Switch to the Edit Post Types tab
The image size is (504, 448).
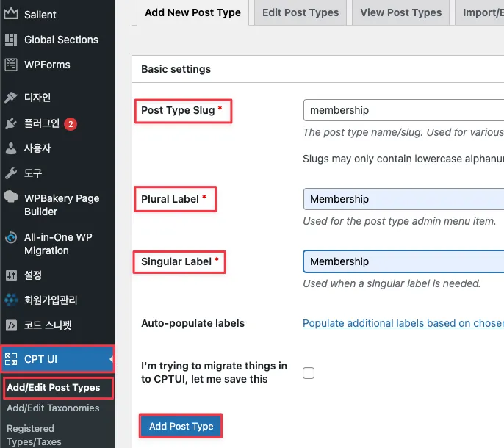(x=300, y=12)
